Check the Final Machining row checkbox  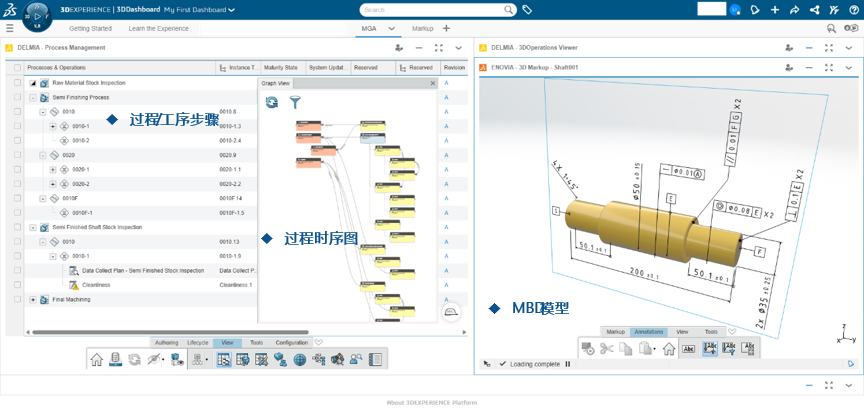18,299
